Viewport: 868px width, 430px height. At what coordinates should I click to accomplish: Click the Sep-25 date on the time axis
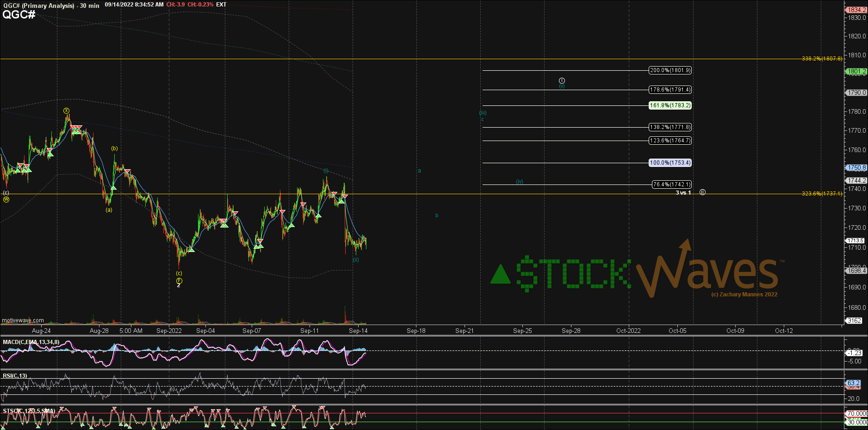tap(522, 331)
